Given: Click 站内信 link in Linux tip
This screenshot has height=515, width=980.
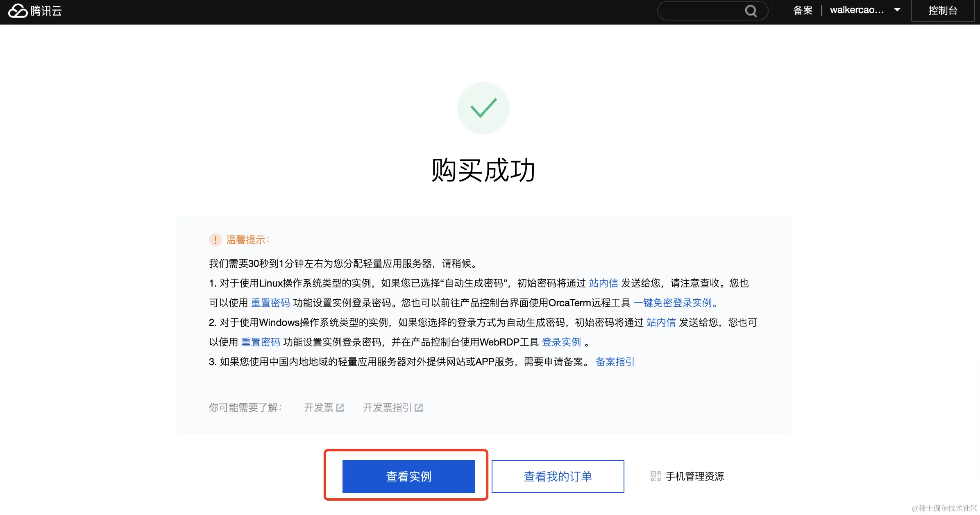Looking at the screenshot, I should tap(603, 283).
